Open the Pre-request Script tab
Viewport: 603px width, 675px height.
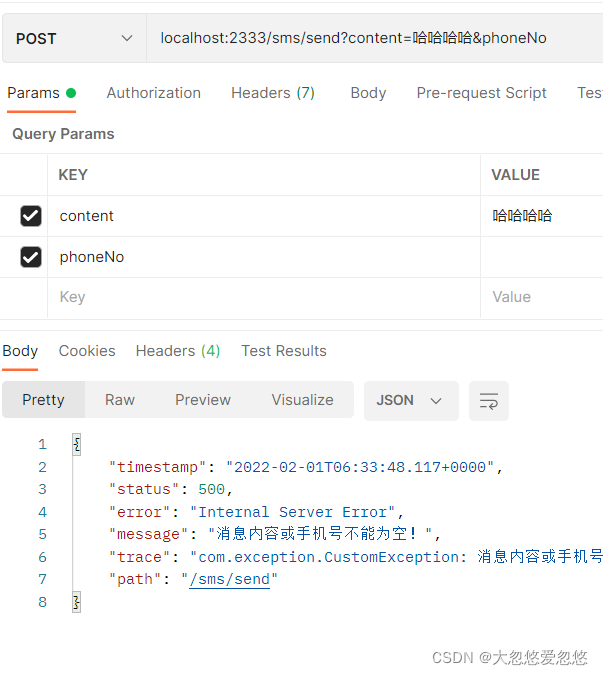tap(481, 93)
